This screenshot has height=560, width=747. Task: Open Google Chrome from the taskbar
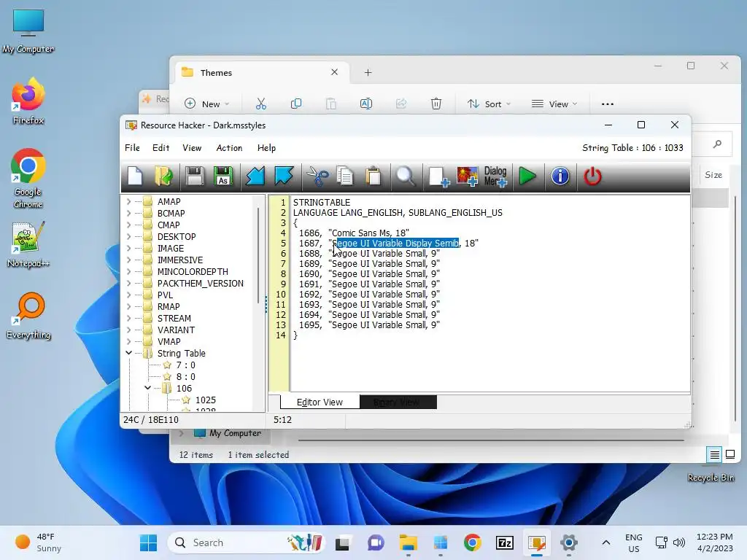pos(472,542)
